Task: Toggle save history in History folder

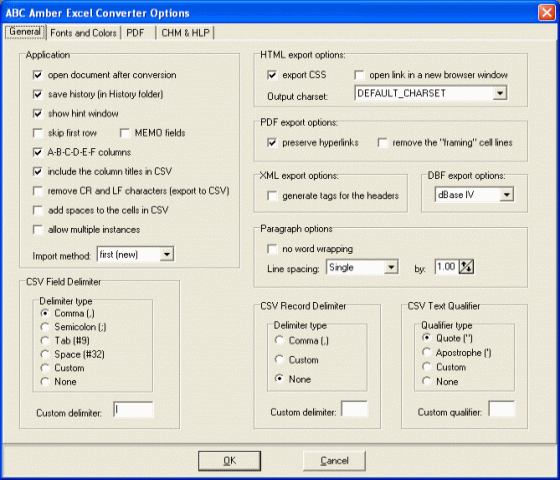Action: [38, 94]
